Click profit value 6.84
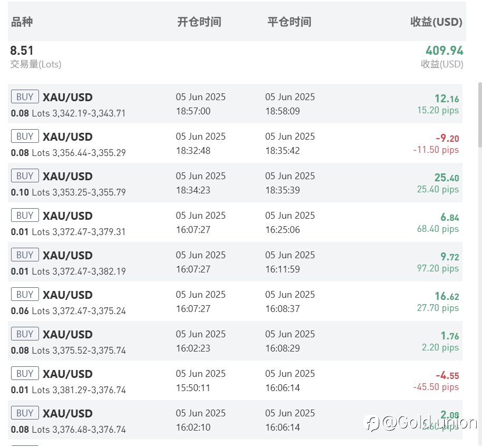Image resolution: width=482 pixels, height=448 pixels. (x=450, y=217)
